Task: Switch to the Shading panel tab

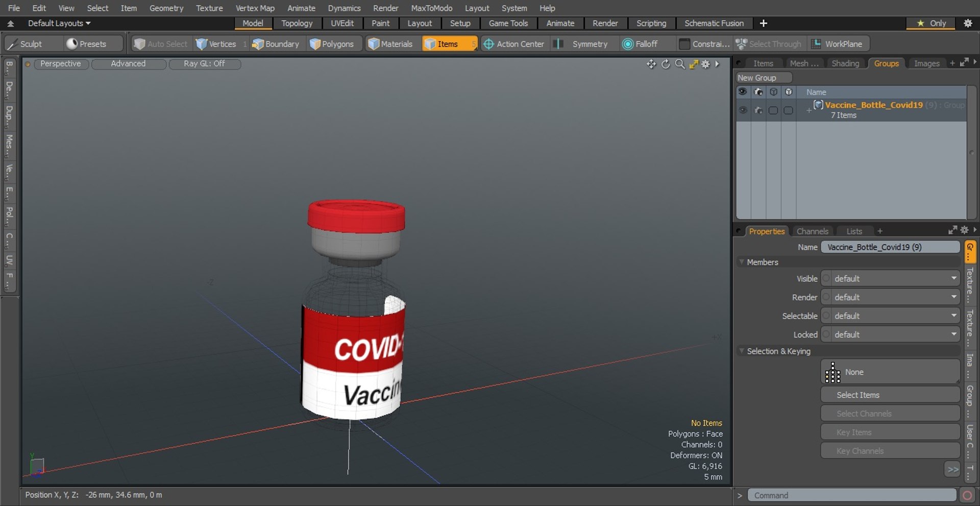Action: pyautogui.click(x=845, y=63)
